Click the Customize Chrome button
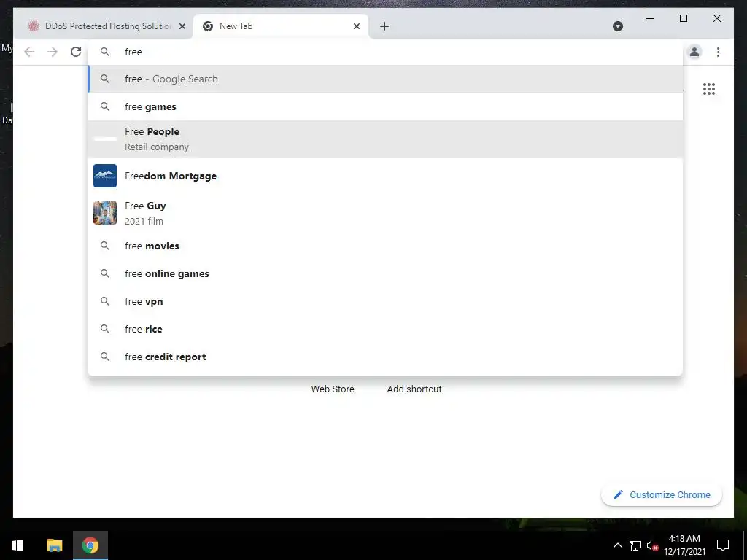This screenshot has height=560, width=747. click(x=662, y=495)
